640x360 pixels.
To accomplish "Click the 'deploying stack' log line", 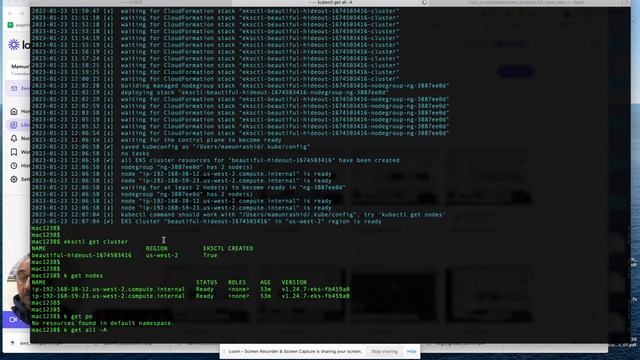I will coord(210,92).
